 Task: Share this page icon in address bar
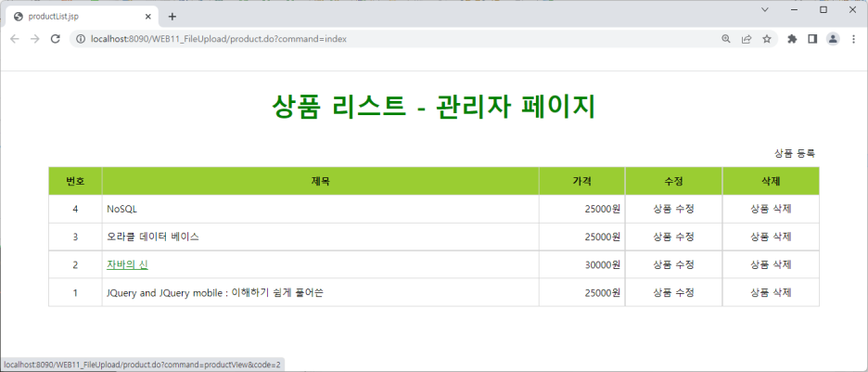point(747,39)
